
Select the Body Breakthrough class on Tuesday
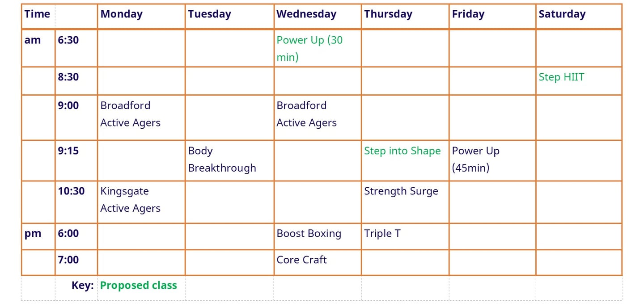tap(222, 160)
